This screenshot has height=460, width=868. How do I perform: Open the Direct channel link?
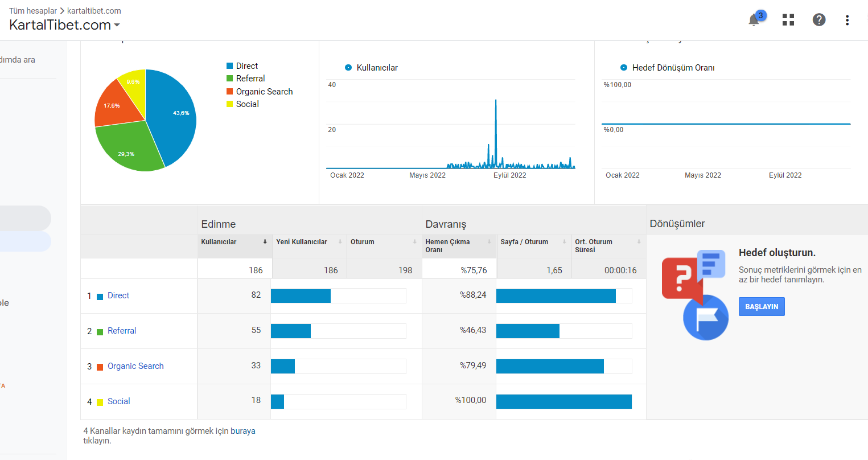coord(118,295)
